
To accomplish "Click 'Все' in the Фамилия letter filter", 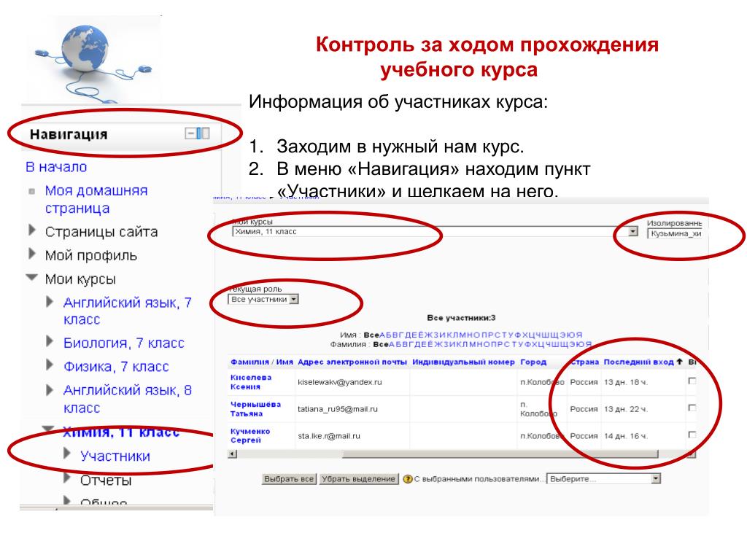I will [x=381, y=344].
